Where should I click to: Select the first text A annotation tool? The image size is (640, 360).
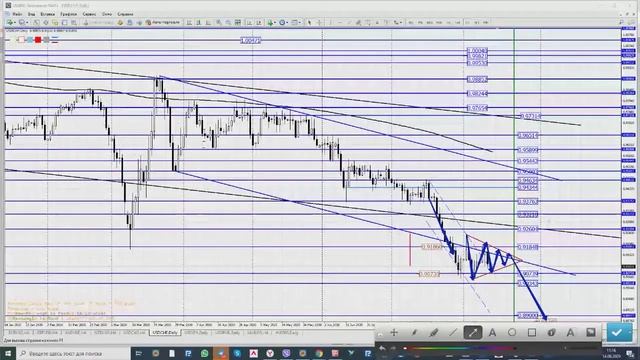coord(492,333)
